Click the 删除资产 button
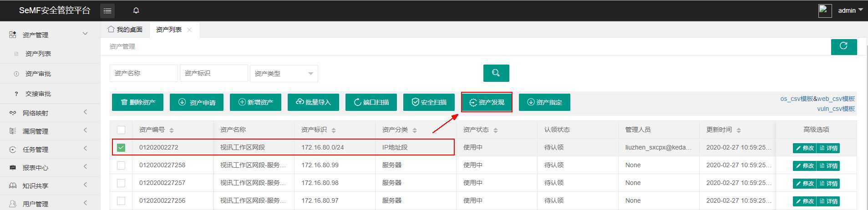The width and height of the screenshot is (868, 210). tap(138, 102)
